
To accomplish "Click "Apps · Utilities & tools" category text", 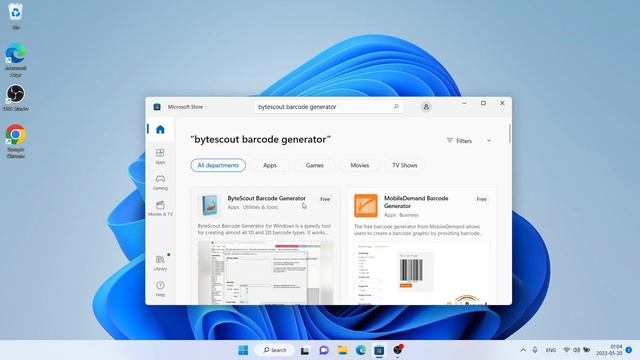I will pos(253,207).
